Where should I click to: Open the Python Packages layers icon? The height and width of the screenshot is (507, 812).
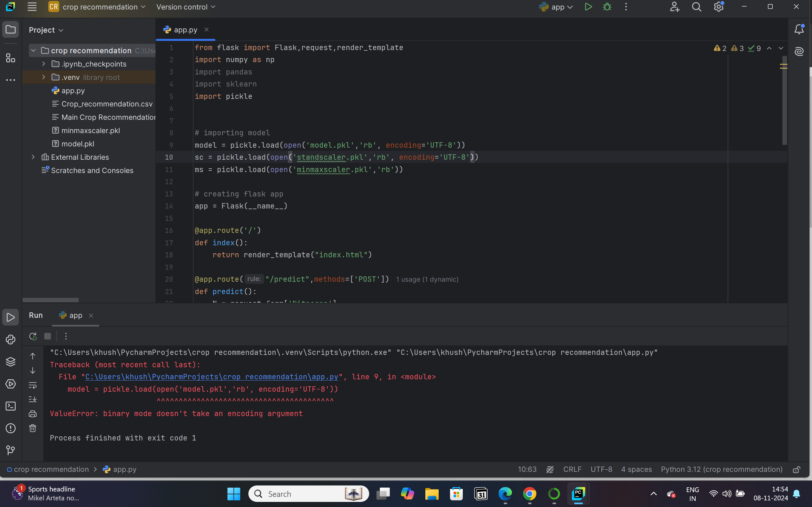(10, 362)
